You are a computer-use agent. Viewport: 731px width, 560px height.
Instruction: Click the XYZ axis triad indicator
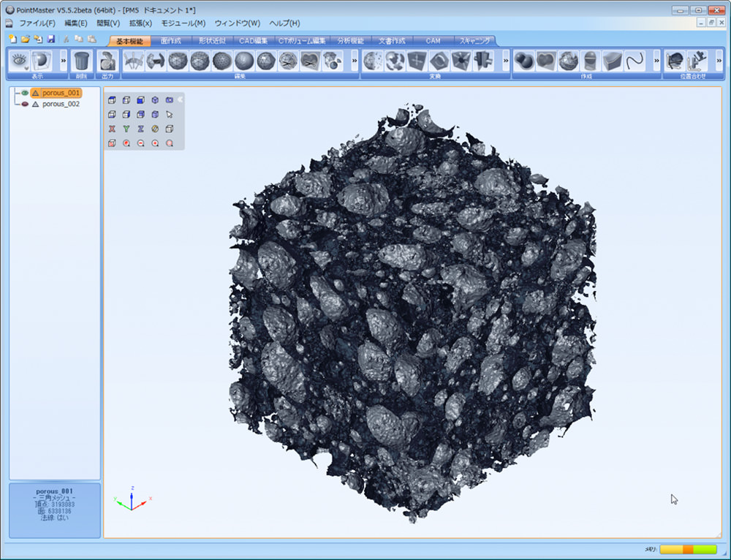(132, 499)
